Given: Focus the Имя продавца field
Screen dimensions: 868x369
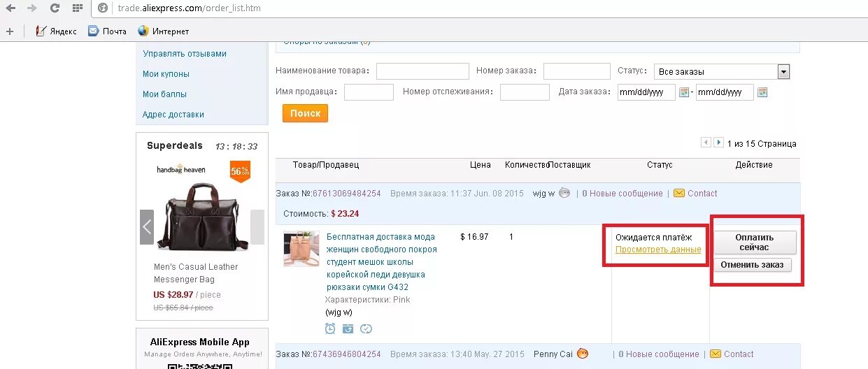Looking at the screenshot, I should coord(369,92).
